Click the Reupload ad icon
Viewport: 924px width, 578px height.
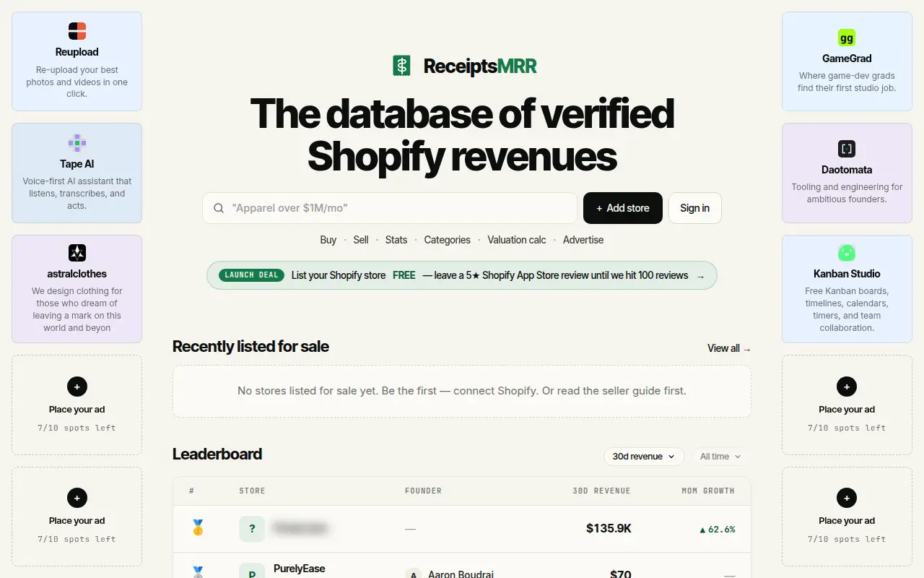pos(77,31)
